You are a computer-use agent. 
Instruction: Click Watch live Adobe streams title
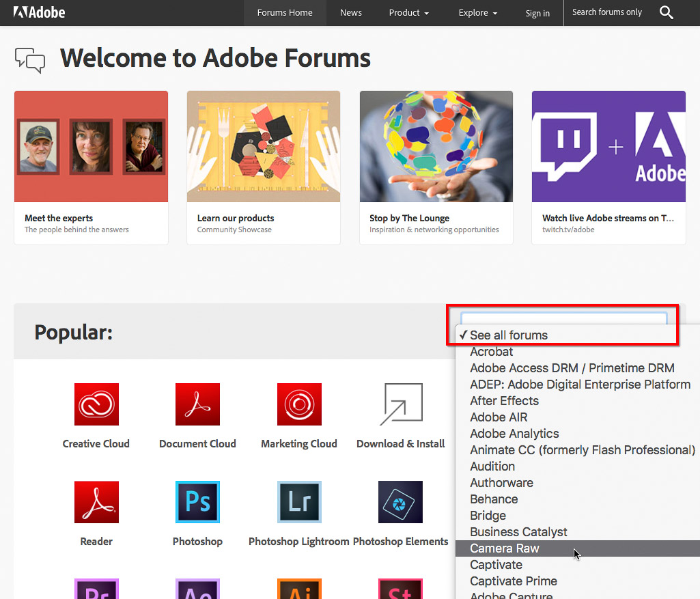(608, 219)
